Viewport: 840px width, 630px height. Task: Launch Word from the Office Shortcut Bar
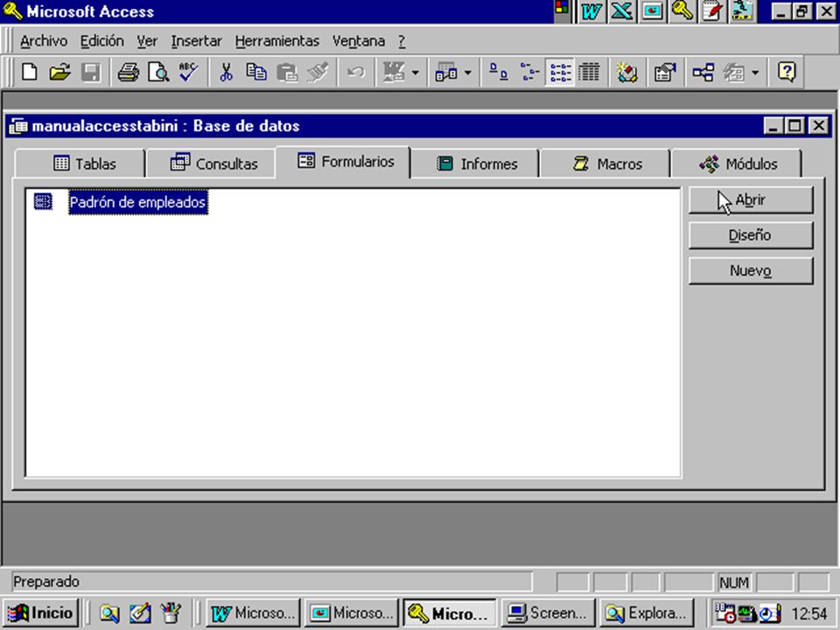point(591,11)
